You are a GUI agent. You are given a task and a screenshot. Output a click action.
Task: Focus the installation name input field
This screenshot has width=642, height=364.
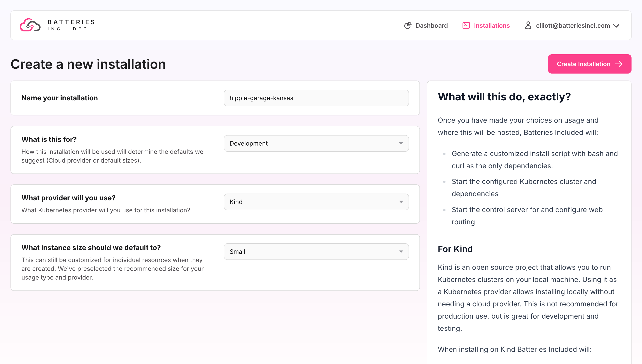(316, 98)
